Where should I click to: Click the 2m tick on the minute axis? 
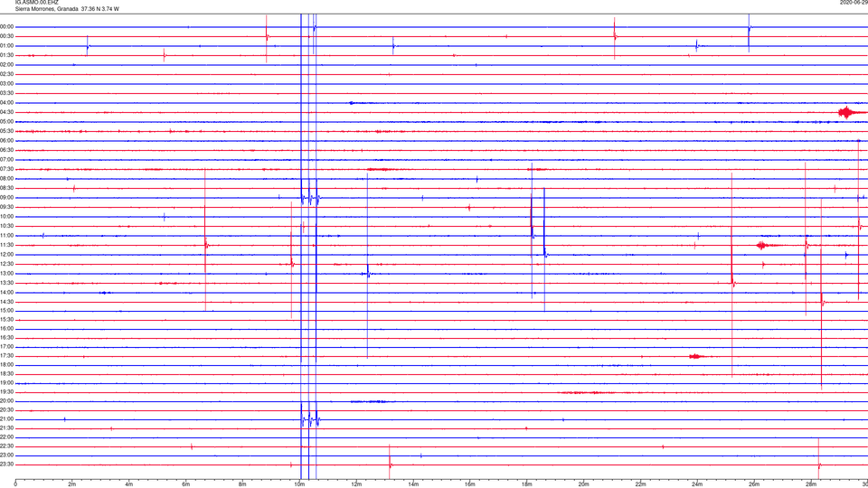point(72,484)
